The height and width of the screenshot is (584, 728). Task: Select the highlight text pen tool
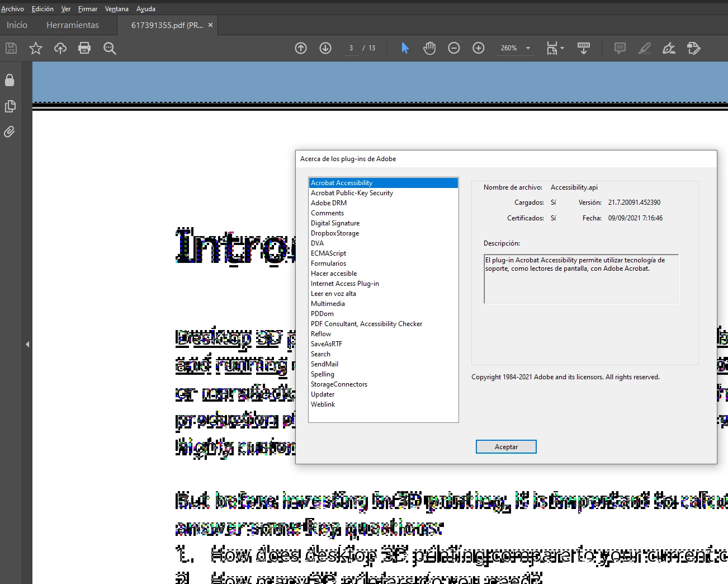pos(645,48)
